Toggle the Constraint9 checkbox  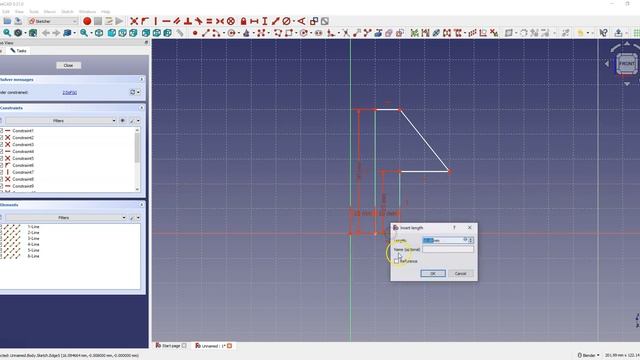click(1, 186)
